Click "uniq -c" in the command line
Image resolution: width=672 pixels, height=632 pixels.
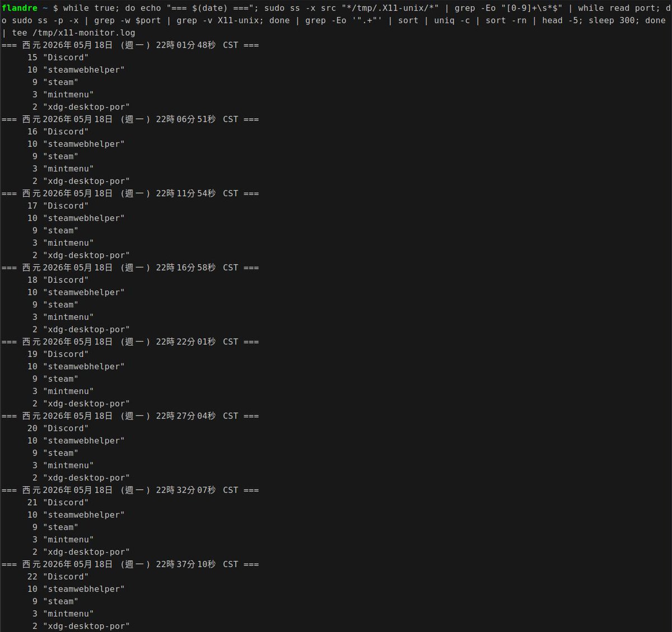click(x=452, y=20)
